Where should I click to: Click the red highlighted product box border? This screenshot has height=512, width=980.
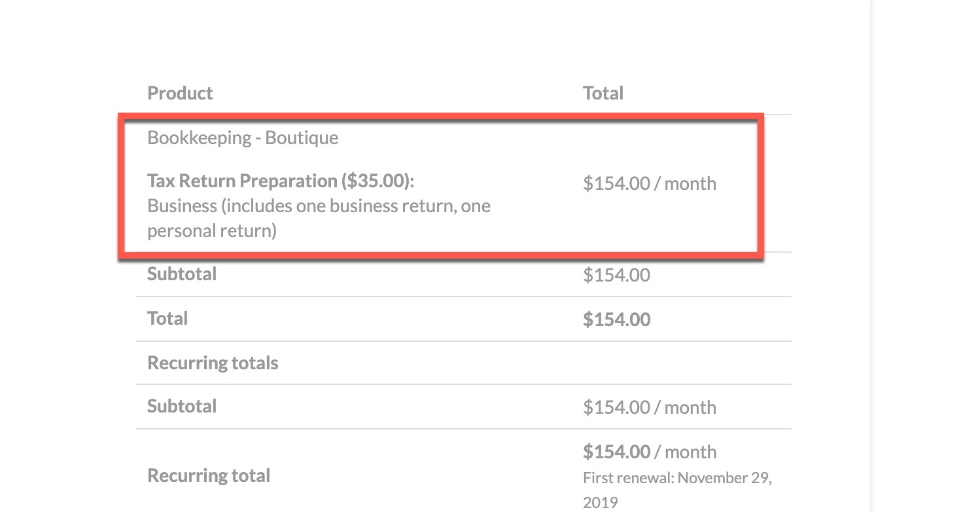pyautogui.click(x=440, y=116)
